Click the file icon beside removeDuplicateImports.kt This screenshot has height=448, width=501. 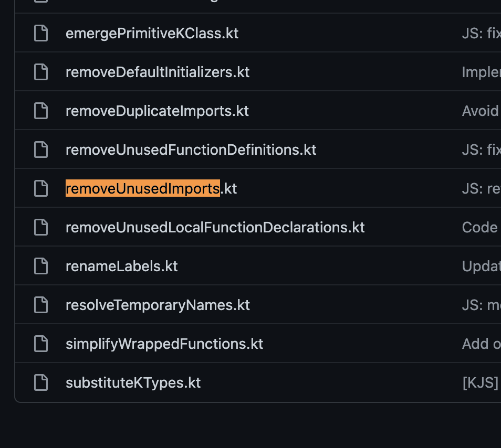tap(40, 110)
